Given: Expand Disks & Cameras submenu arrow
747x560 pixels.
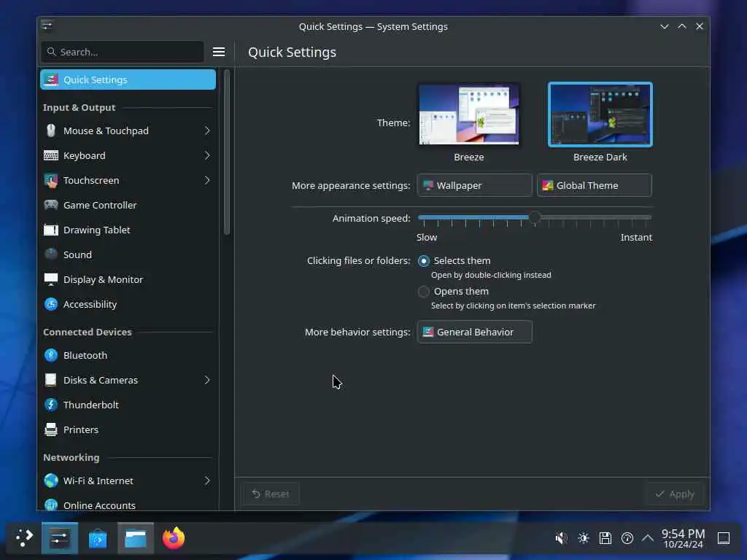Looking at the screenshot, I should click(x=207, y=380).
